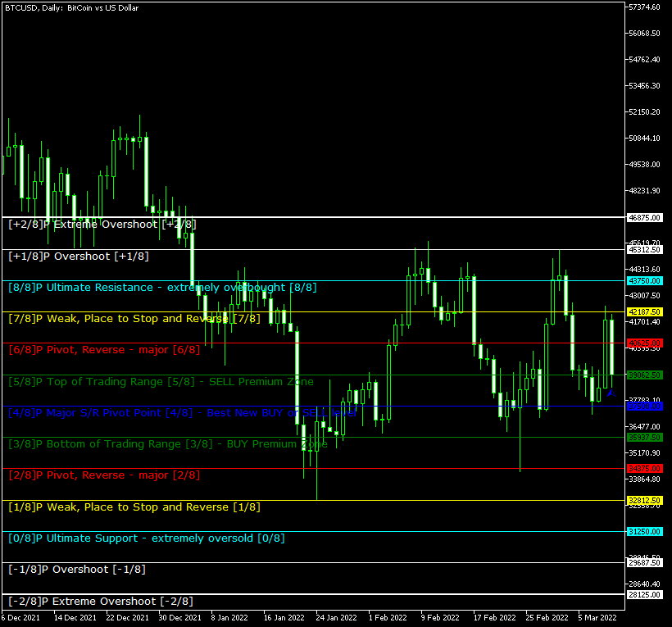
Task: Select the +2/8 Extreme Overshoot level label
Action: (x=102, y=224)
